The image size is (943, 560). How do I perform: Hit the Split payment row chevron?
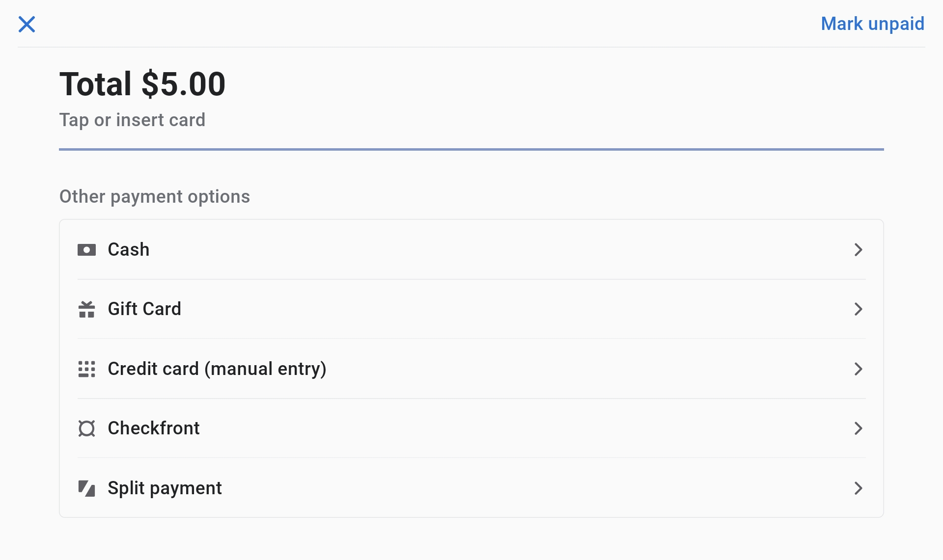(x=858, y=488)
